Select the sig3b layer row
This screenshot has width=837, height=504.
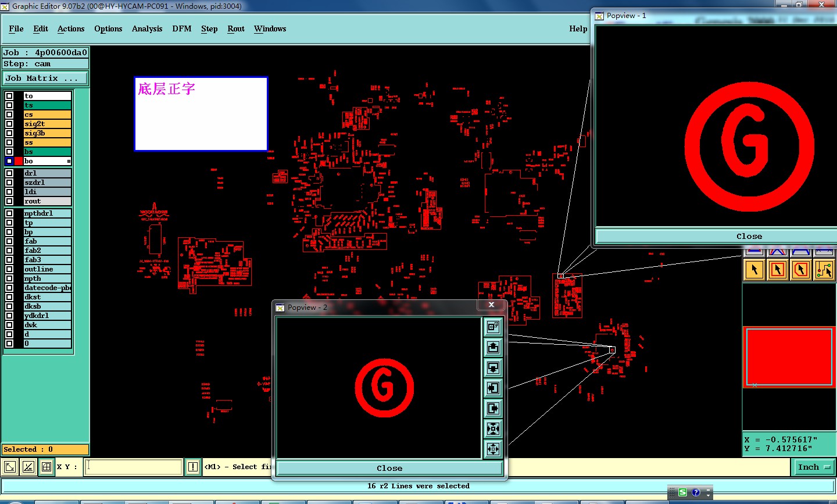(47, 133)
